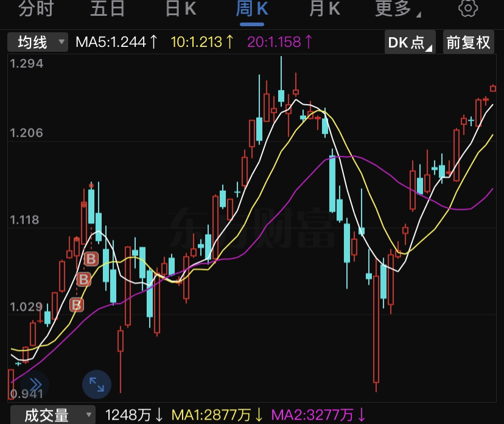The image size is (504, 424).
Task: Tap the 1.206 price axis label
Action: (26, 133)
